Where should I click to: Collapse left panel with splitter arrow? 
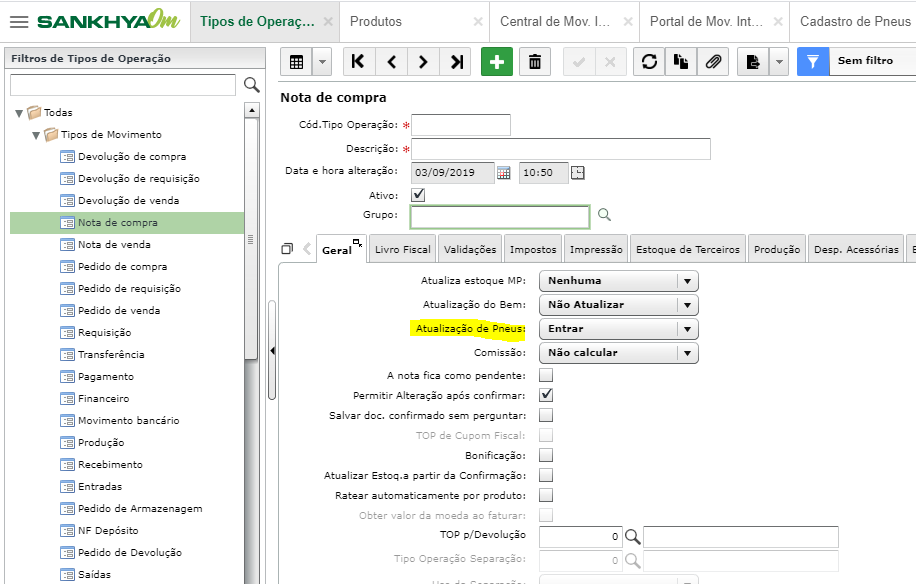point(272,351)
